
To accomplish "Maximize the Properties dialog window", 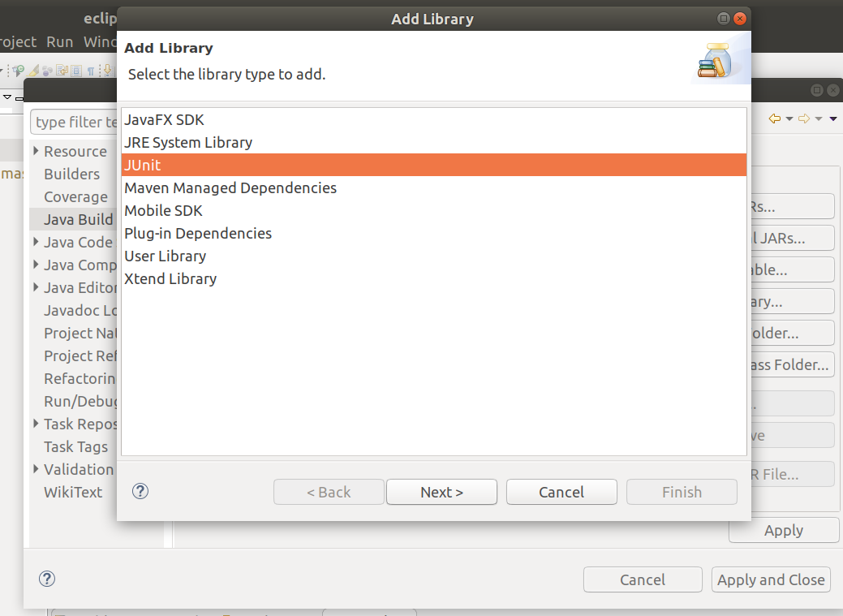I will tap(817, 90).
